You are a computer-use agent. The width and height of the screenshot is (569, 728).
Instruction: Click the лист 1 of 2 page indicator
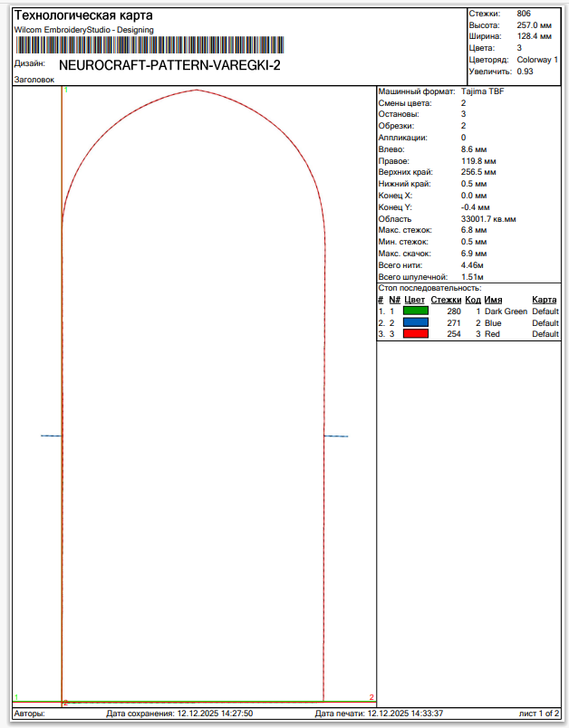[538, 714]
